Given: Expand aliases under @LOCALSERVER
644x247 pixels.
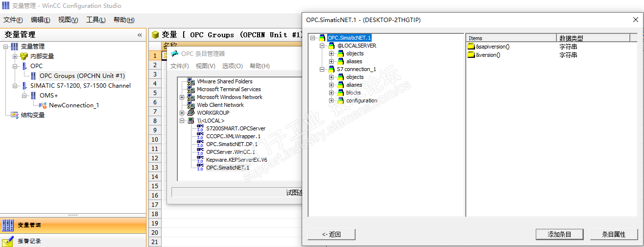Looking at the screenshot, I should (332, 61).
